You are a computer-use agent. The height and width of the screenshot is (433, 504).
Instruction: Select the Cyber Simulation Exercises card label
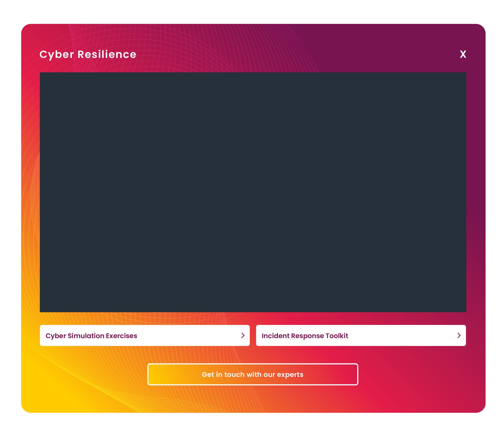[x=91, y=336]
